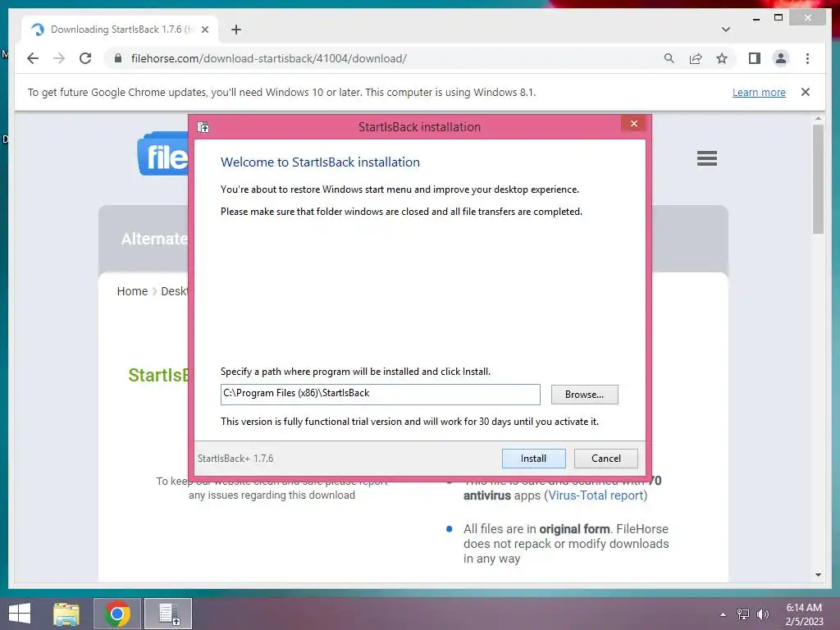This screenshot has width=840, height=630.
Task: Close the StartIsBack installation dialog
Action: click(634, 124)
